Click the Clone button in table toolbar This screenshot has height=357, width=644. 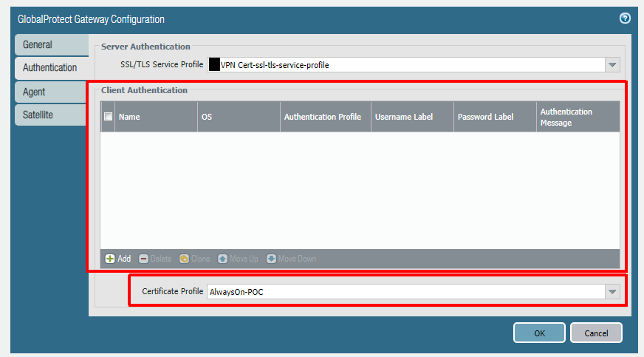(195, 259)
